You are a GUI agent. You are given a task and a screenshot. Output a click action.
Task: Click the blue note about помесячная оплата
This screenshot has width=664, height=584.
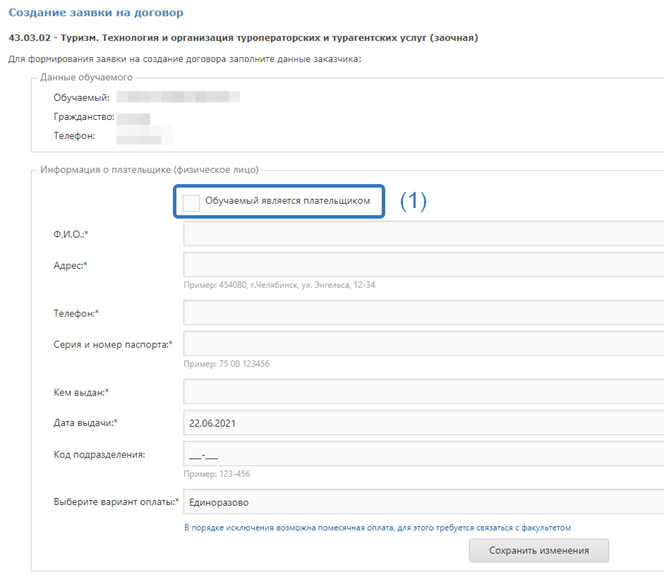[377, 527]
